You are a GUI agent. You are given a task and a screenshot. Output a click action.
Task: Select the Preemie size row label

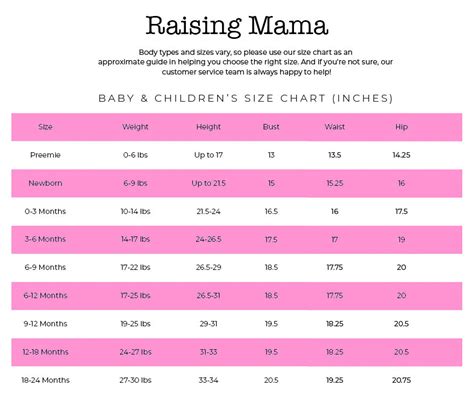(45, 155)
